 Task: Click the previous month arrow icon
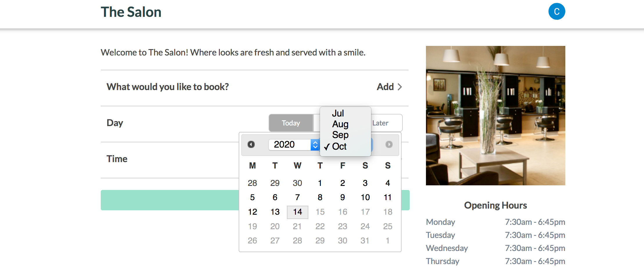click(251, 144)
